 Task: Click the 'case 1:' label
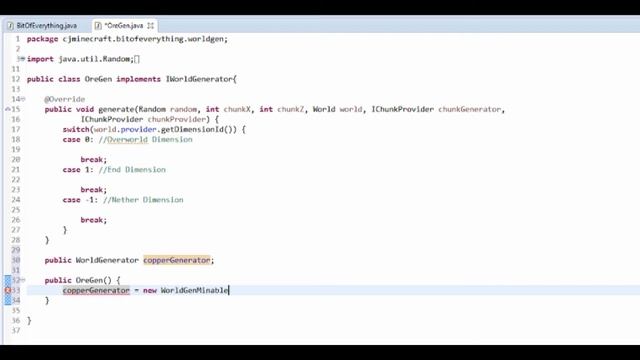point(78,169)
